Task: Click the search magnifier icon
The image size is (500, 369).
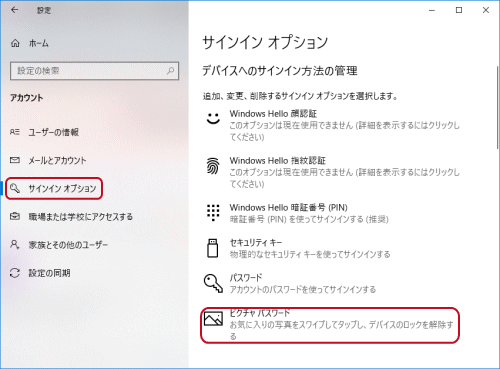Action: tap(170, 71)
